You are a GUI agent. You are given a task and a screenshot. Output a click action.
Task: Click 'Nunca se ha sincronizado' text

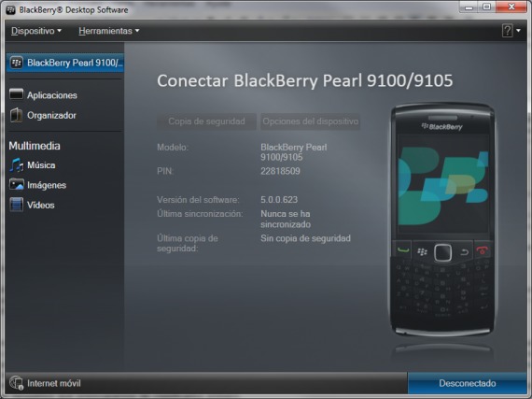[286, 219]
